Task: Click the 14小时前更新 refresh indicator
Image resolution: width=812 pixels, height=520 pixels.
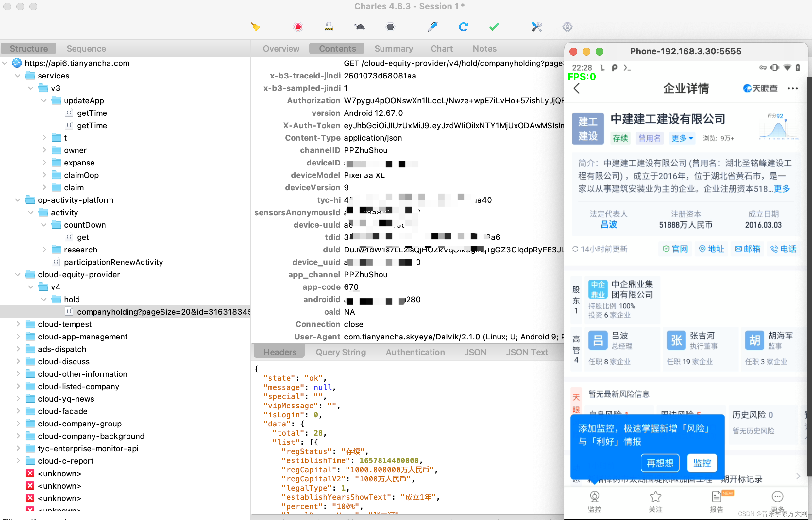Action: (600, 249)
